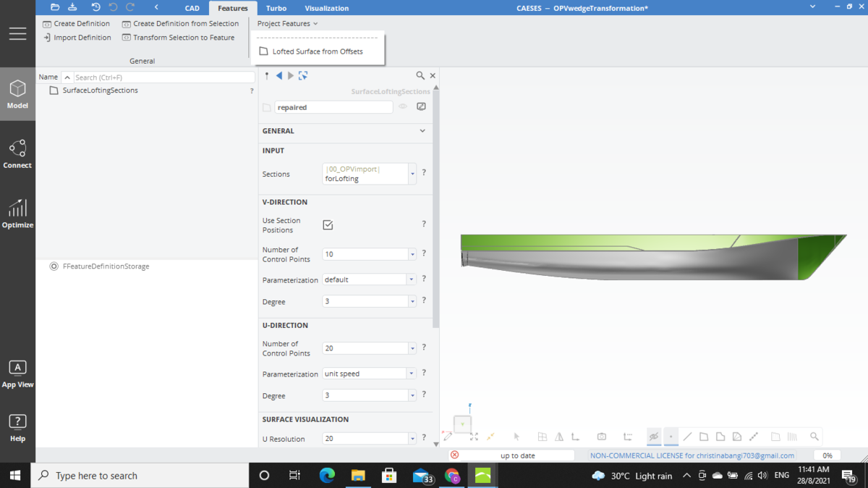The image size is (868, 488).
Task: Click the save project icon
Action: [72, 7]
